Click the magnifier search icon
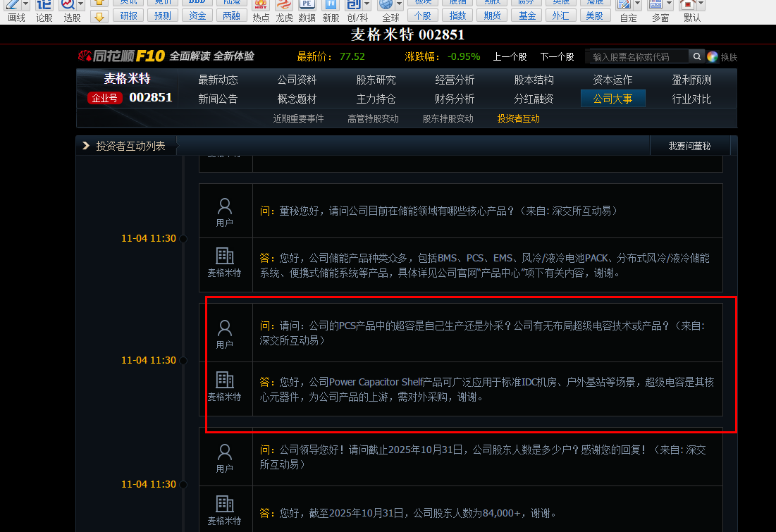 [x=697, y=56]
